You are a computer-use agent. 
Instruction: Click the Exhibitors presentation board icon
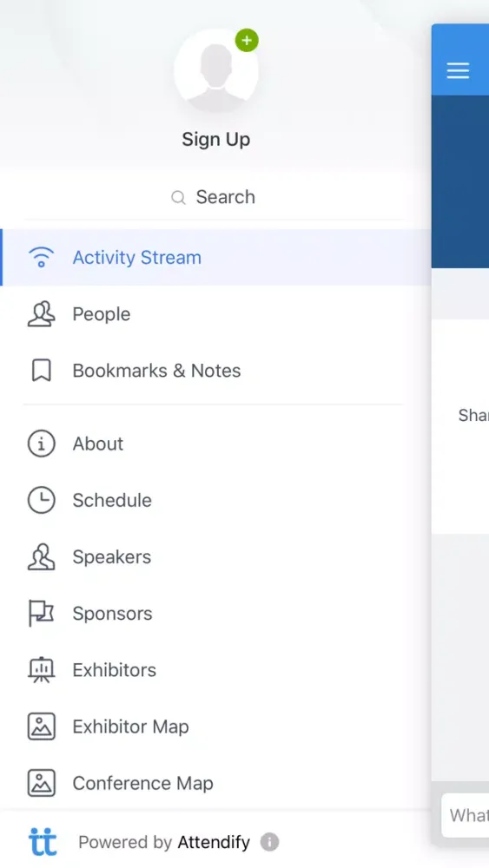tap(41, 670)
